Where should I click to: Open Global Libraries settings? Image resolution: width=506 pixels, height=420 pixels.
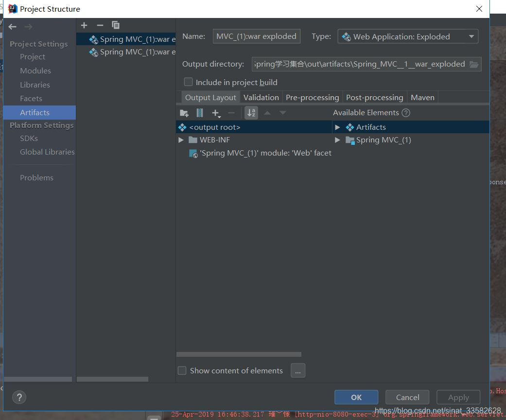(x=47, y=152)
